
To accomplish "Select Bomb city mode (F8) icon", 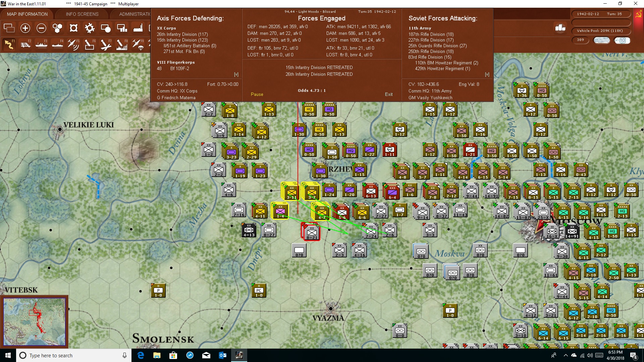I will point(122,44).
